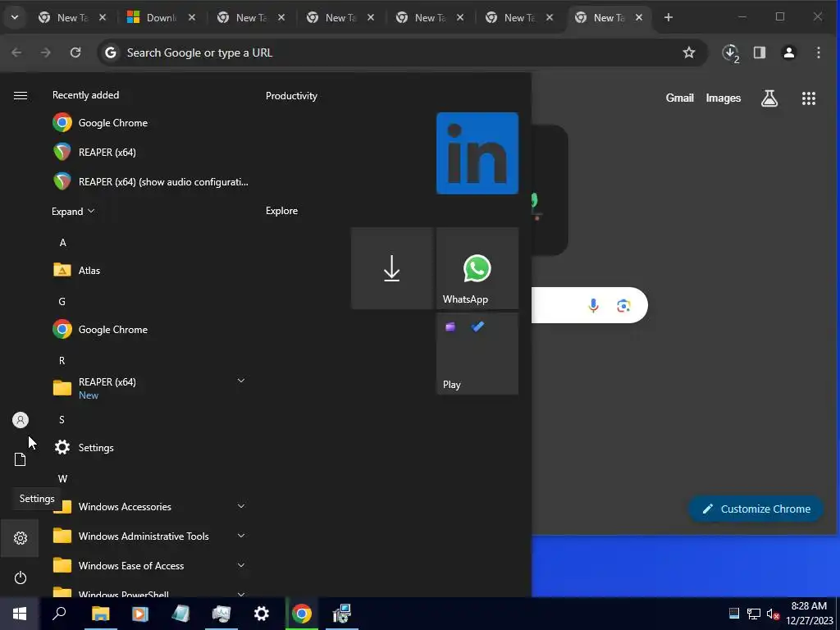The width and height of the screenshot is (840, 630).
Task: Open Chrome icon in taskbar
Action: tap(302, 614)
